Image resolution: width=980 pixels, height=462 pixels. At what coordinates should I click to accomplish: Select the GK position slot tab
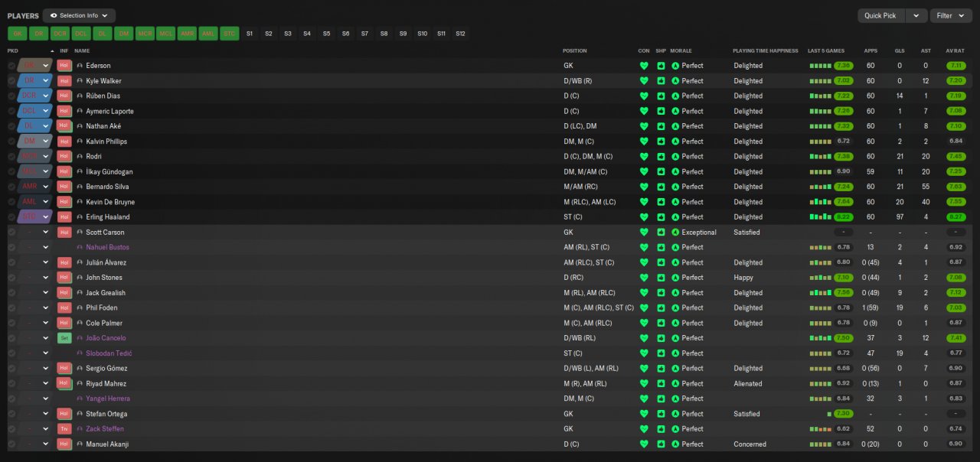tap(18, 34)
